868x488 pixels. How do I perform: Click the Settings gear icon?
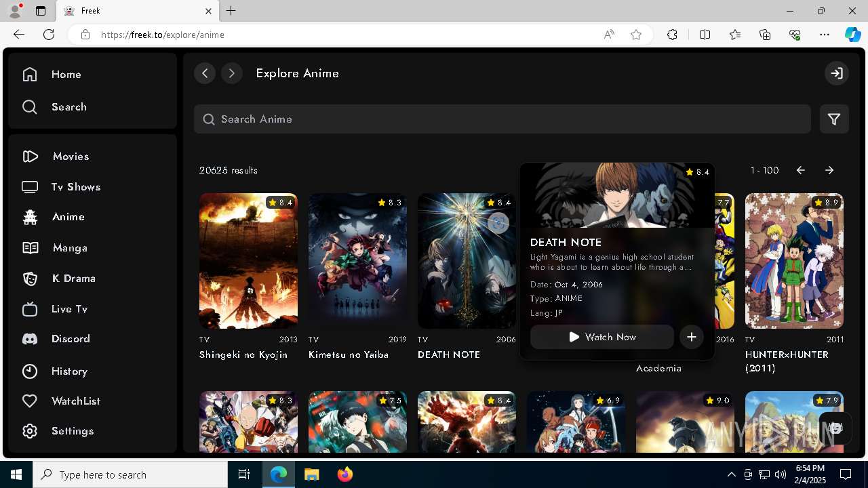[30, 431]
